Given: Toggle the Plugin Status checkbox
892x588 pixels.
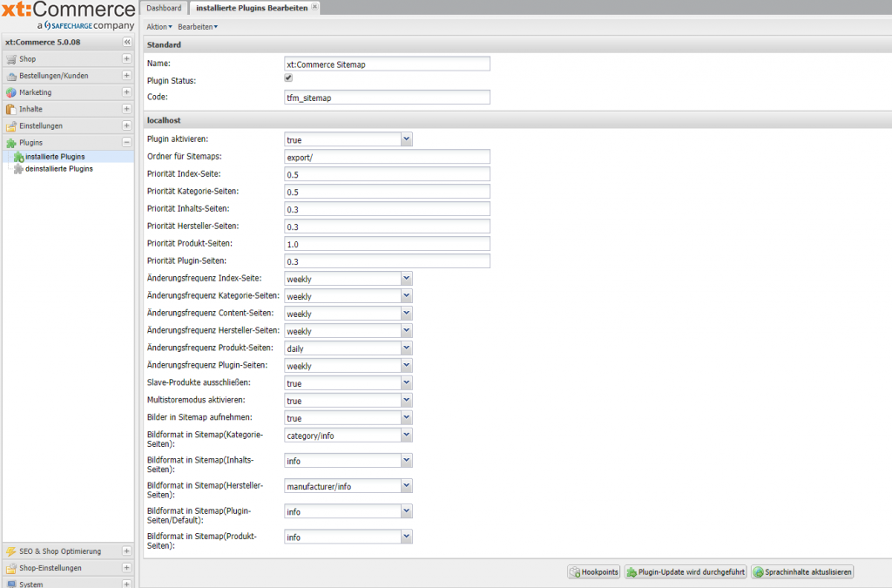Looking at the screenshot, I should click(289, 78).
